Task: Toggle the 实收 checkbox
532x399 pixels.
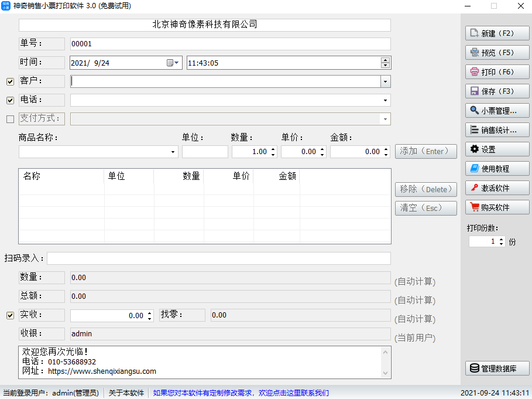Action: 10,315
